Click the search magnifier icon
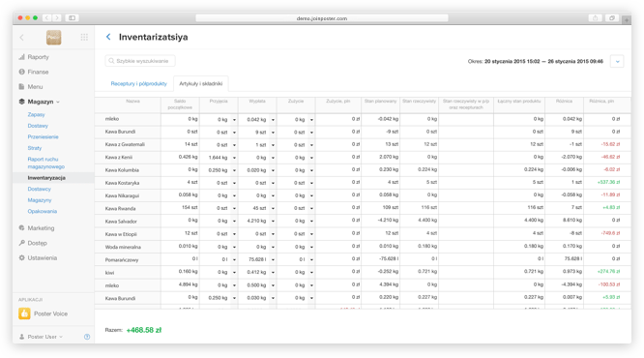The width and height of the screenshot is (644, 358). pos(111,61)
